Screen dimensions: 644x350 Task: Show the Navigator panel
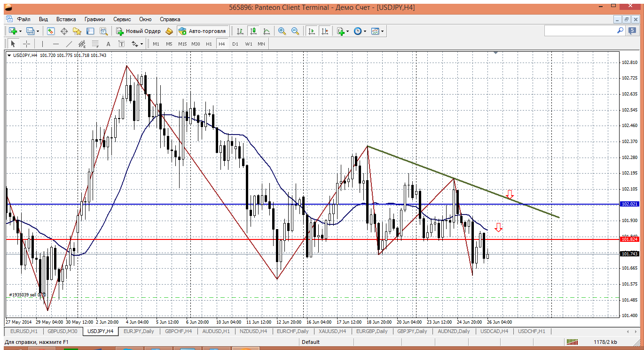(x=77, y=31)
